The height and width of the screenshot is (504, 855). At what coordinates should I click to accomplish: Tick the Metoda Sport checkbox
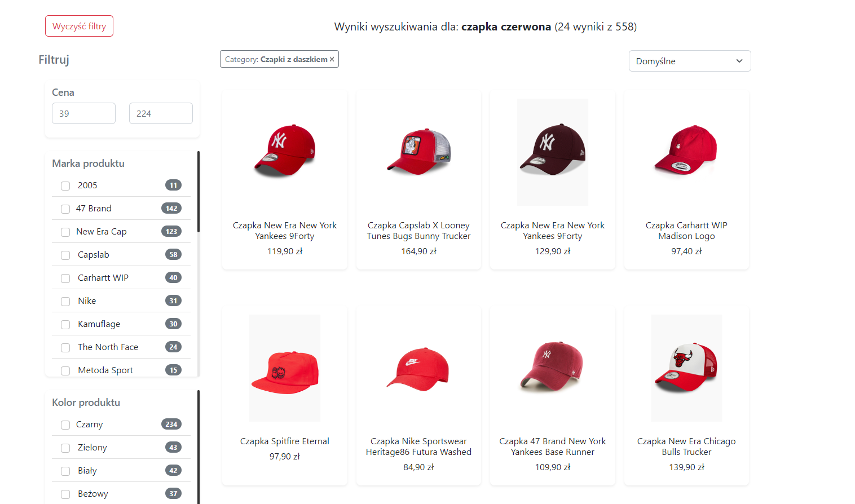[x=65, y=371]
